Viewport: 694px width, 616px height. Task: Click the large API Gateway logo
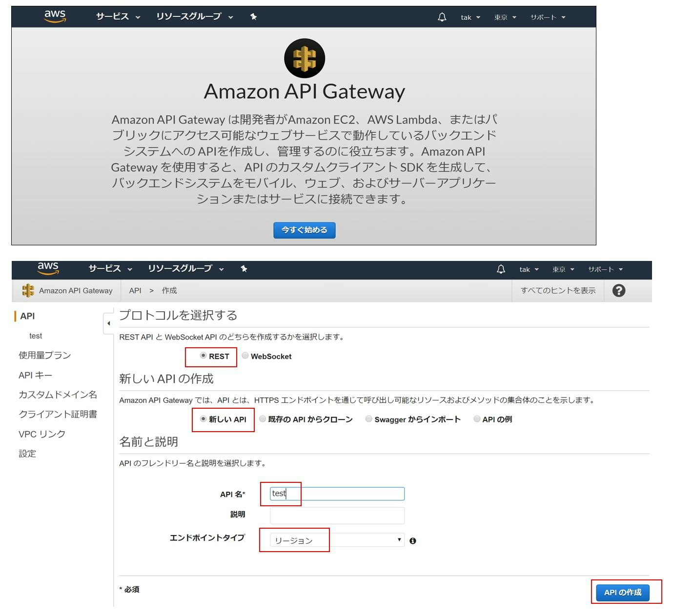pos(305,58)
